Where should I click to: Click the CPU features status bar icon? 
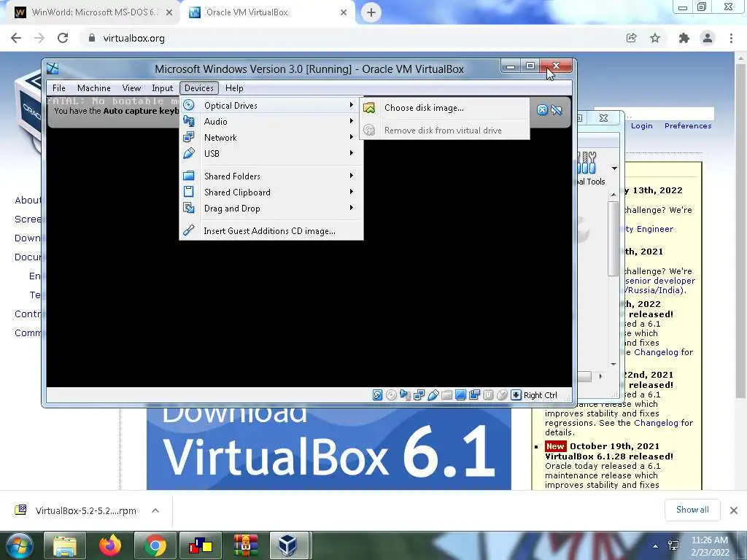tap(488, 394)
